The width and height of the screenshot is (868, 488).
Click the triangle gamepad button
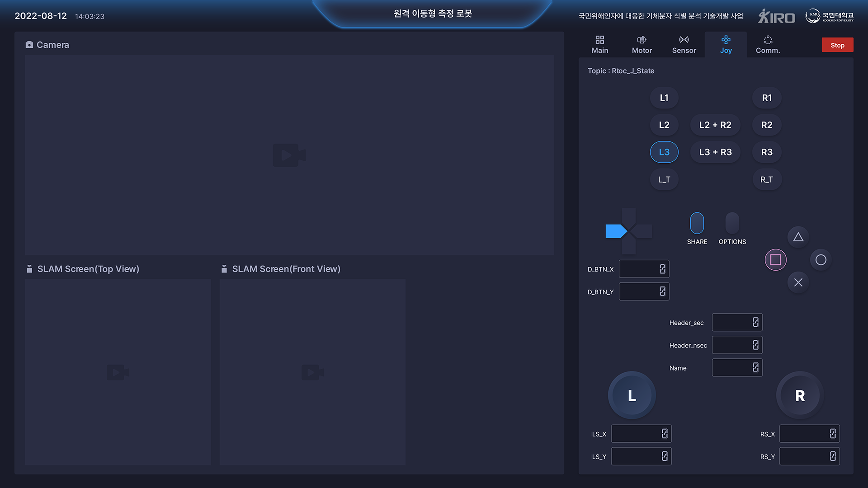[x=798, y=237]
